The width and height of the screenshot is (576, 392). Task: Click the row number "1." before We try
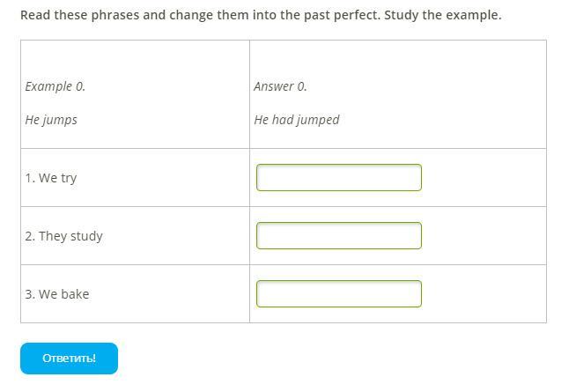point(30,178)
